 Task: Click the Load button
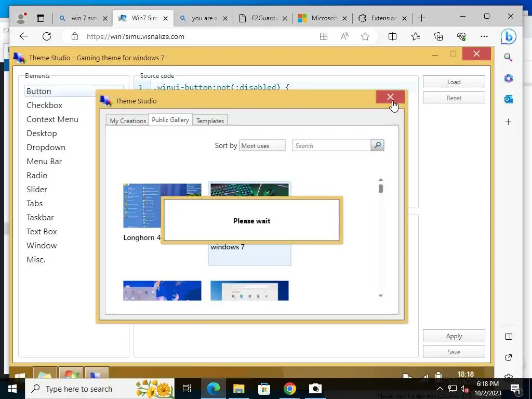point(454,82)
